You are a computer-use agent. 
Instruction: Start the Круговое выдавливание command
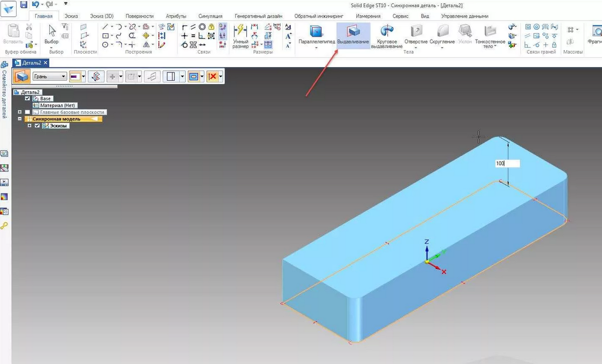(387, 37)
